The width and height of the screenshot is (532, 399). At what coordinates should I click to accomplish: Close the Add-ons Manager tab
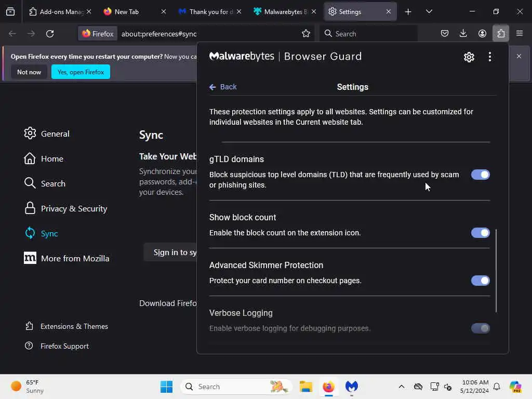click(89, 11)
